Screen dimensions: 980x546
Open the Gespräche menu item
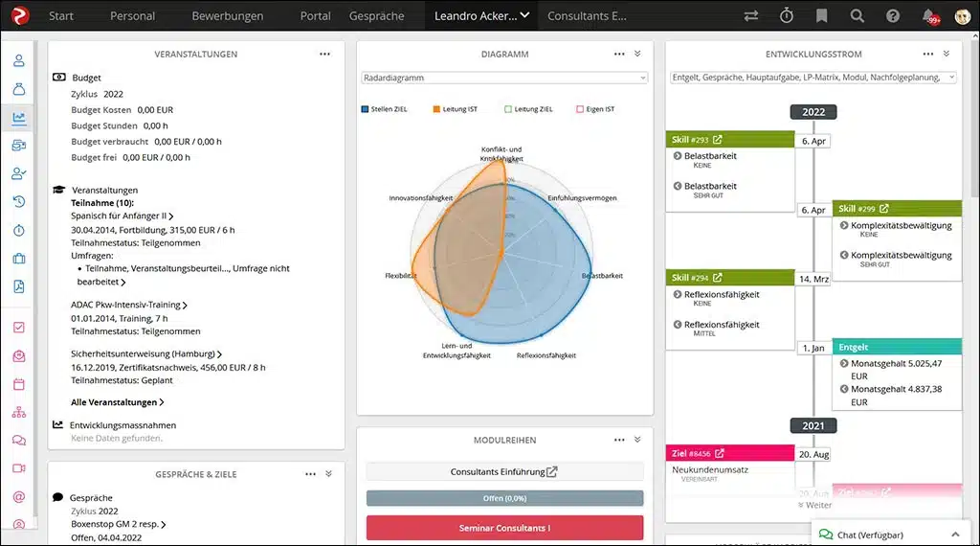click(x=376, y=15)
